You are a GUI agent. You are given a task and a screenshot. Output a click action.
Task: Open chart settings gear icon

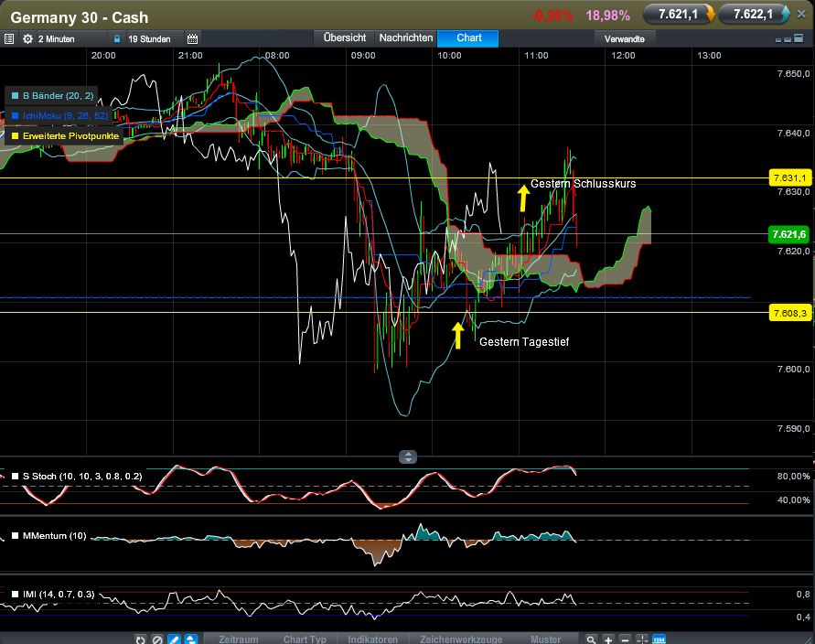click(x=27, y=39)
